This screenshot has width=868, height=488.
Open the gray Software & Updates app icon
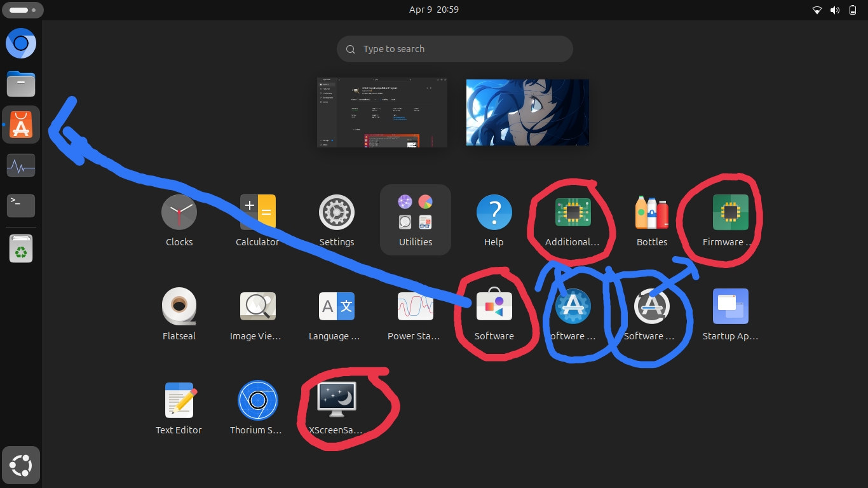pyautogui.click(x=652, y=306)
